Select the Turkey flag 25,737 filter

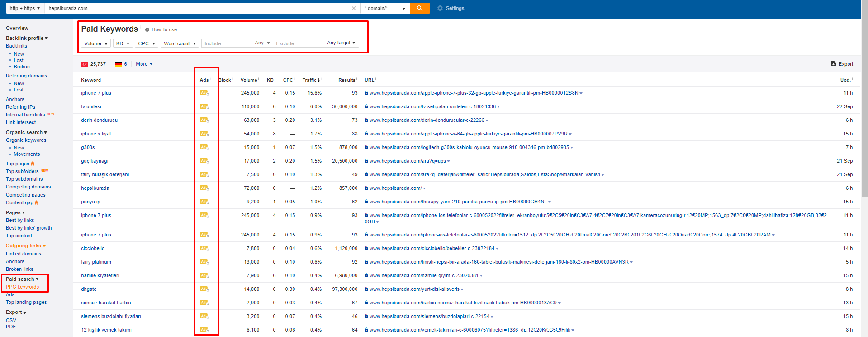click(93, 64)
